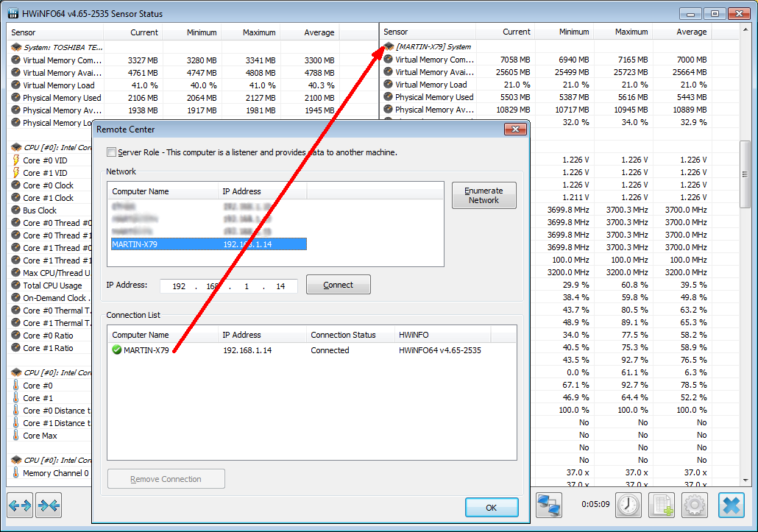Viewport: 758px width, 532px height.
Task: Click the blue X icon in the bottom toolbar
Action: (732, 506)
